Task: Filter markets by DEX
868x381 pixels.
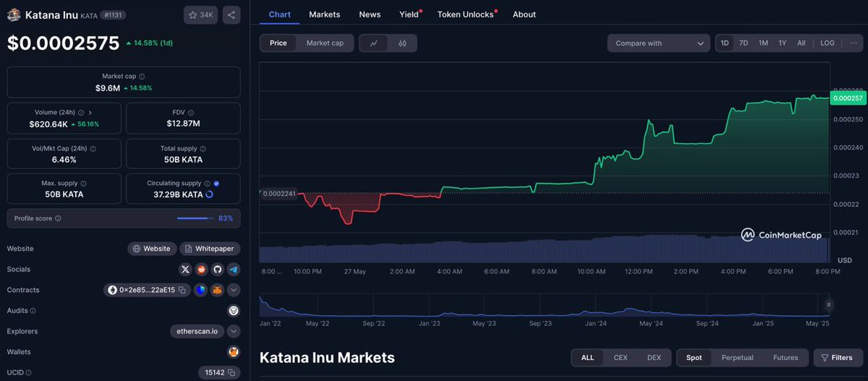Action: click(654, 358)
